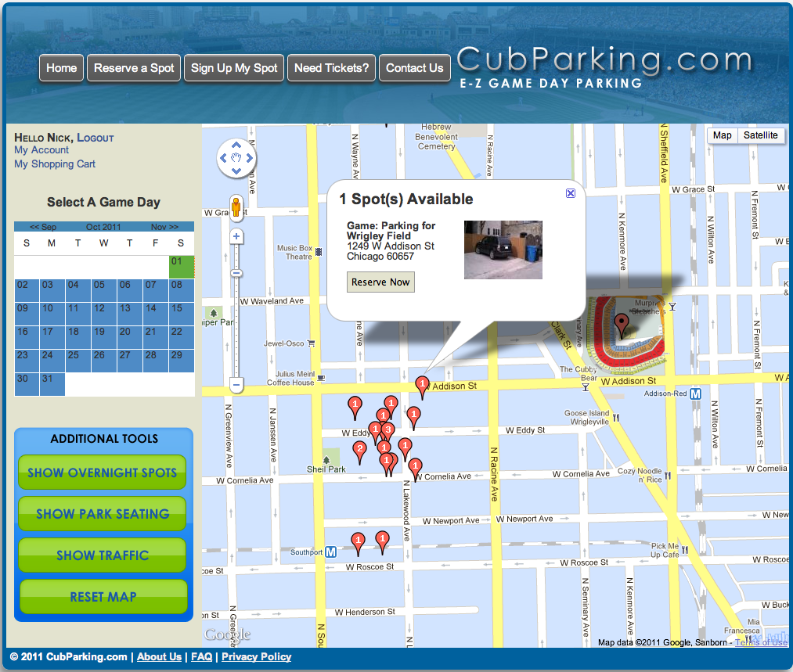
Task: Click the Reserve Now button
Action: coord(380,282)
